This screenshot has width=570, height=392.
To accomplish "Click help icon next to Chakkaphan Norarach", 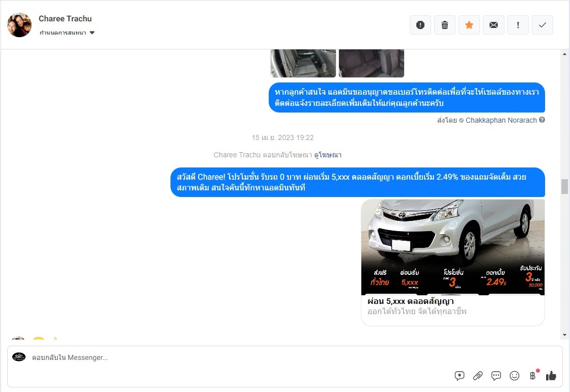I will [541, 120].
